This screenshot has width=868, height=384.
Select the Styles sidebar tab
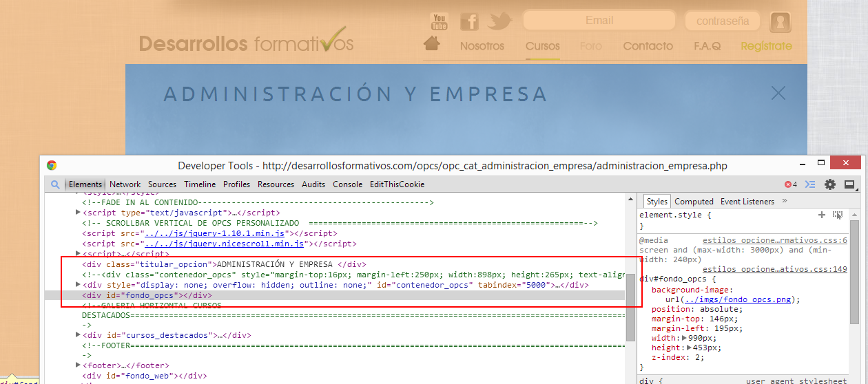click(x=657, y=201)
